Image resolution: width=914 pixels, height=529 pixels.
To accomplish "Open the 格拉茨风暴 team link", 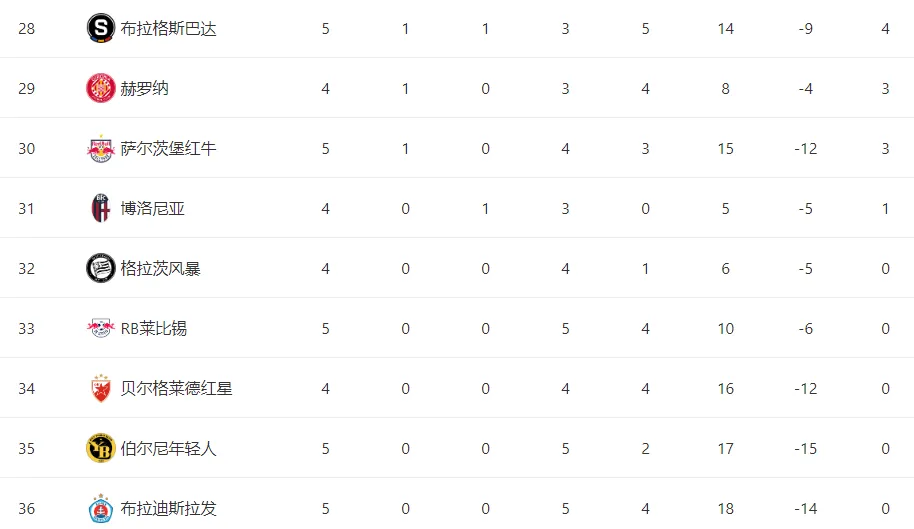I will (160, 269).
